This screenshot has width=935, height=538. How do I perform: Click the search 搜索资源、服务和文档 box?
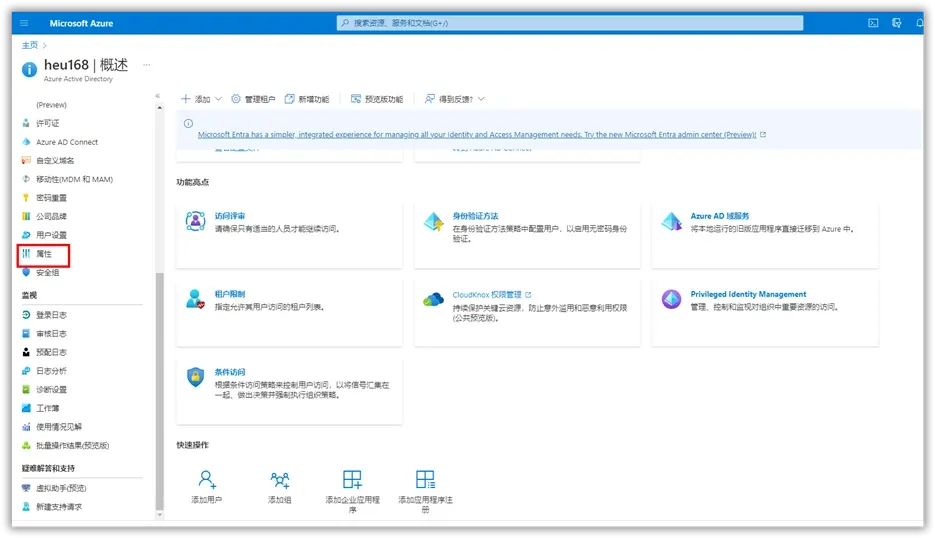[569, 23]
